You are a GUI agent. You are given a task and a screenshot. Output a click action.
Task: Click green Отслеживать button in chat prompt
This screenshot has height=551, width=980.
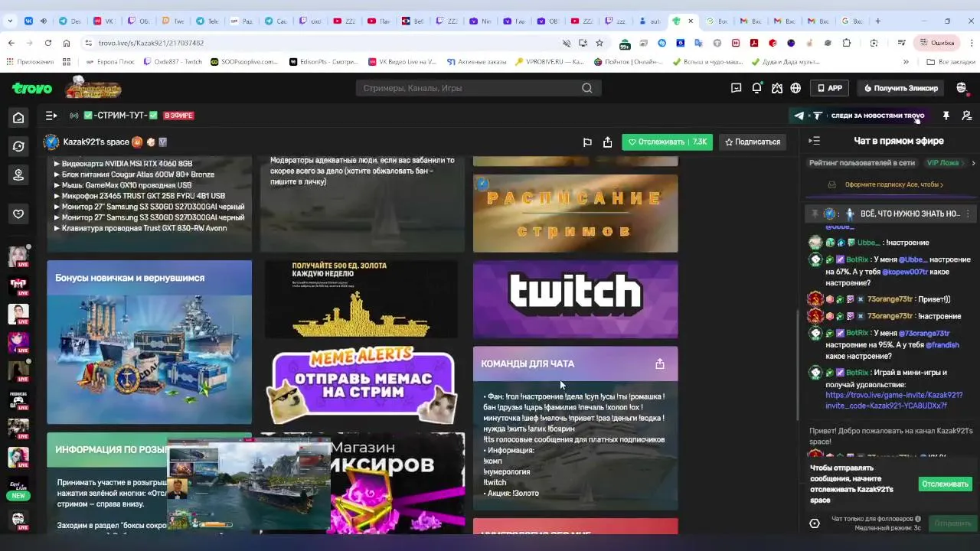(x=945, y=484)
